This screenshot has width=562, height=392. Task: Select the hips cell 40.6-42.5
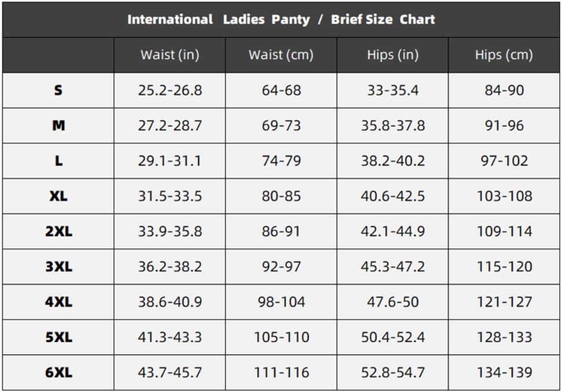coord(393,196)
